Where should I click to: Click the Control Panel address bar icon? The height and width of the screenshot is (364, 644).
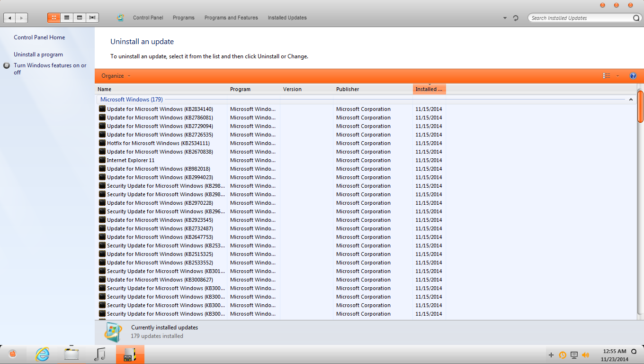(120, 18)
